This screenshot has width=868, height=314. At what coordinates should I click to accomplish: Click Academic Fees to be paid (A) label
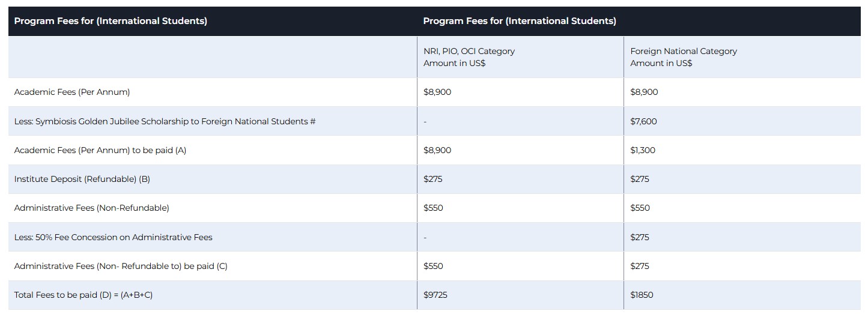tap(100, 150)
